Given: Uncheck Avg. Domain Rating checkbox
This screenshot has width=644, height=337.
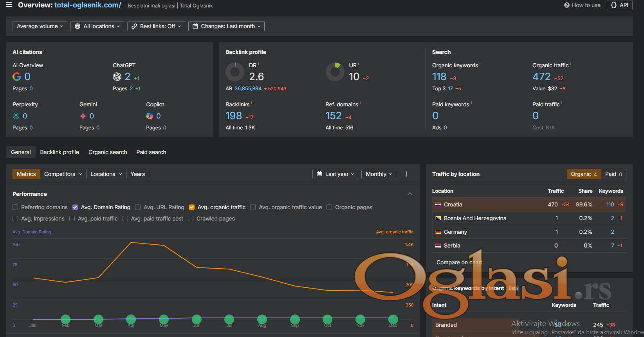Looking at the screenshot, I should click(x=75, y=207).
